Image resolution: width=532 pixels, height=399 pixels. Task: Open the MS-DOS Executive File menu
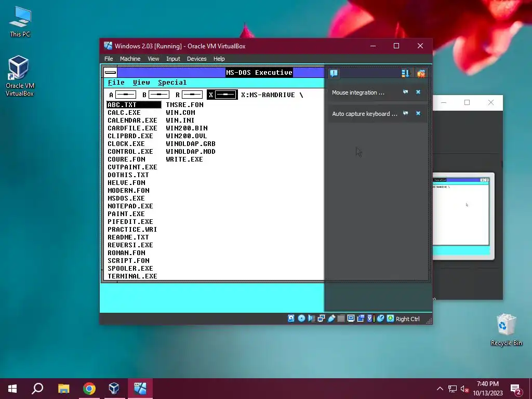(116, 83)
